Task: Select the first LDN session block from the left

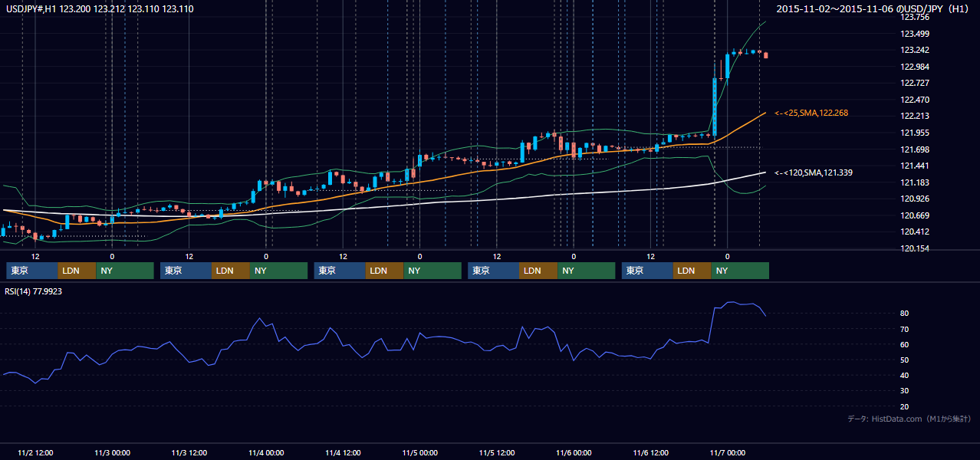Action: (x=77, y=271)
